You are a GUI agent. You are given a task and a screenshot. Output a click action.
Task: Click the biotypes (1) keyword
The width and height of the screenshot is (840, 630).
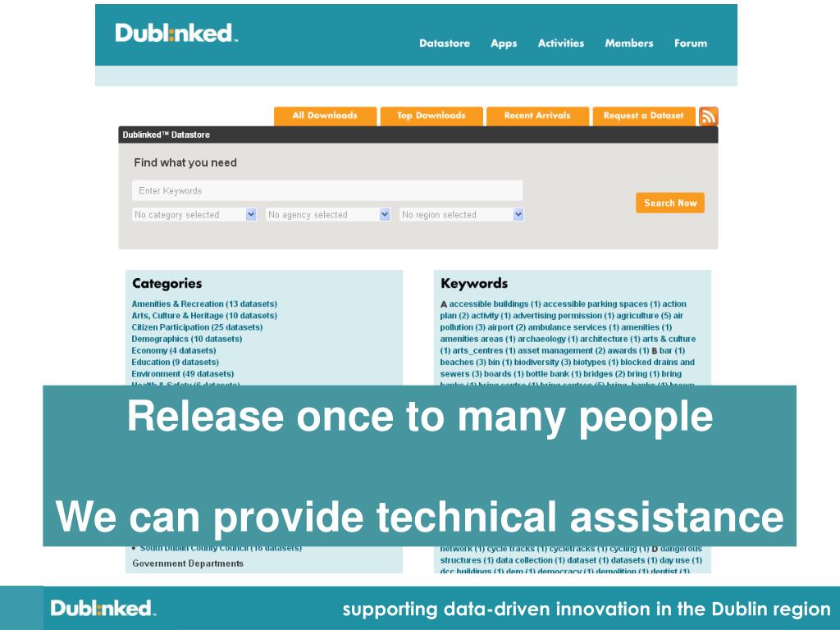point(596,363)
